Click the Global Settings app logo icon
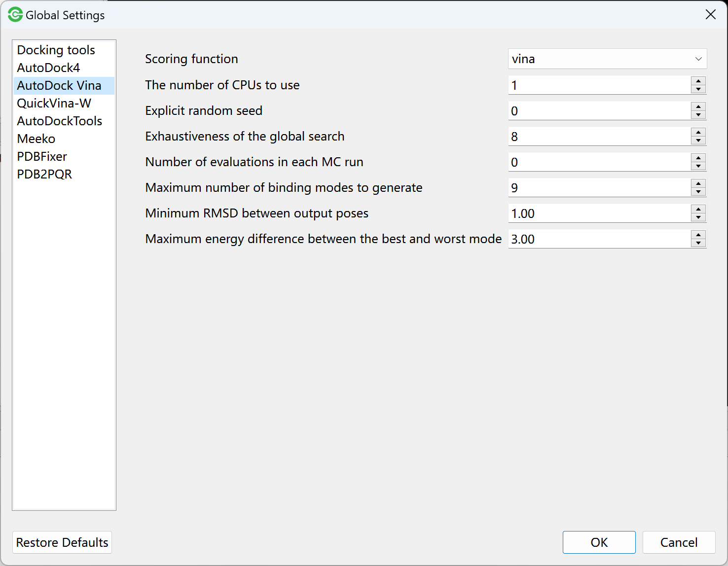Viewport: 728px width, 566px height. (x=15, y=15)
